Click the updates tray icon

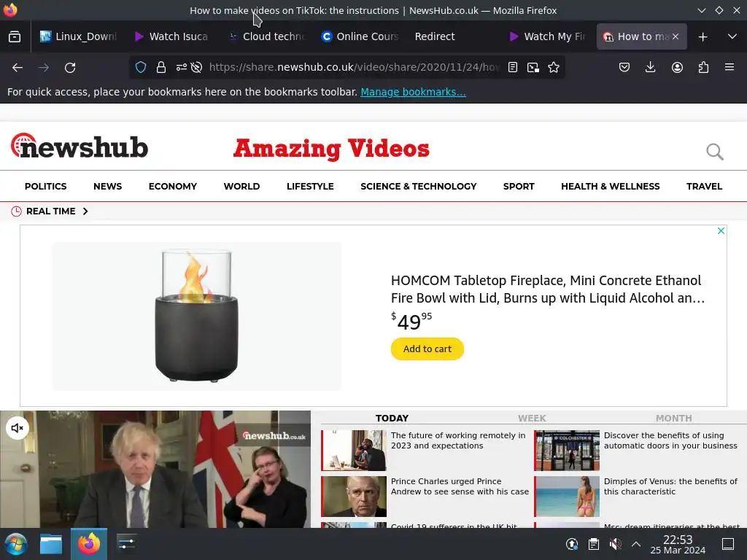tap(572, 544)
